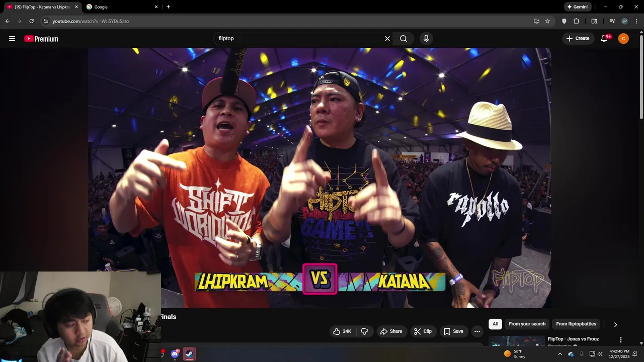
Task: Share this video
Action: pos(391,331)
